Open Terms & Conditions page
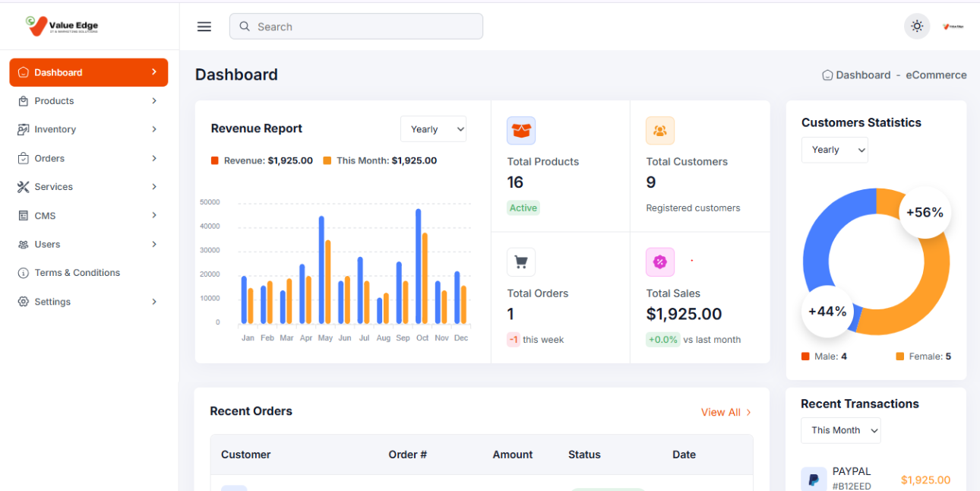980x491 pixels. tap(77, 273)
